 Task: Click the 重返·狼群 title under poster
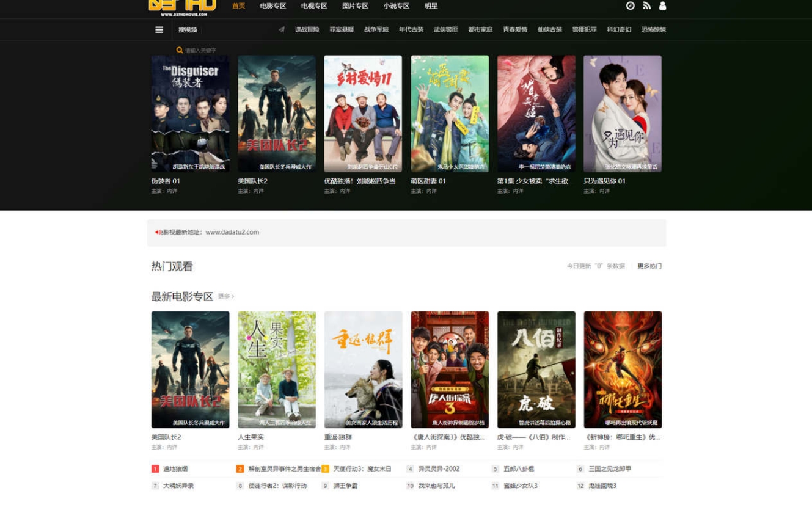point(338,437)
